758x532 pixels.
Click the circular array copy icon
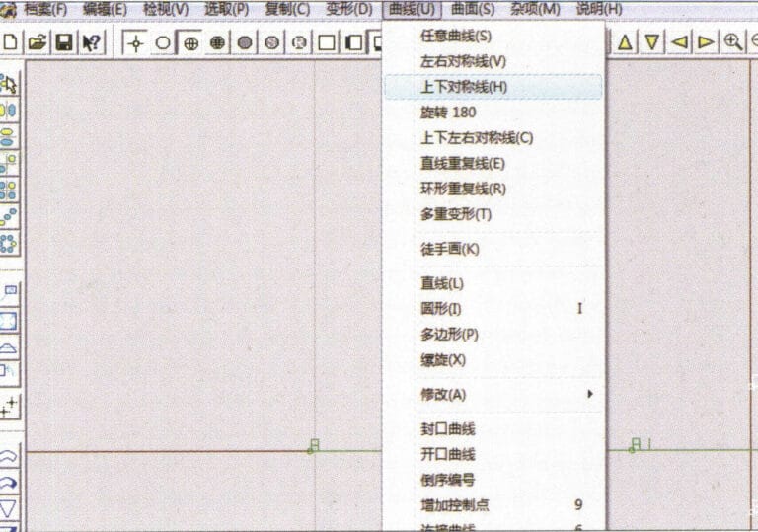(x=9, y=243)
